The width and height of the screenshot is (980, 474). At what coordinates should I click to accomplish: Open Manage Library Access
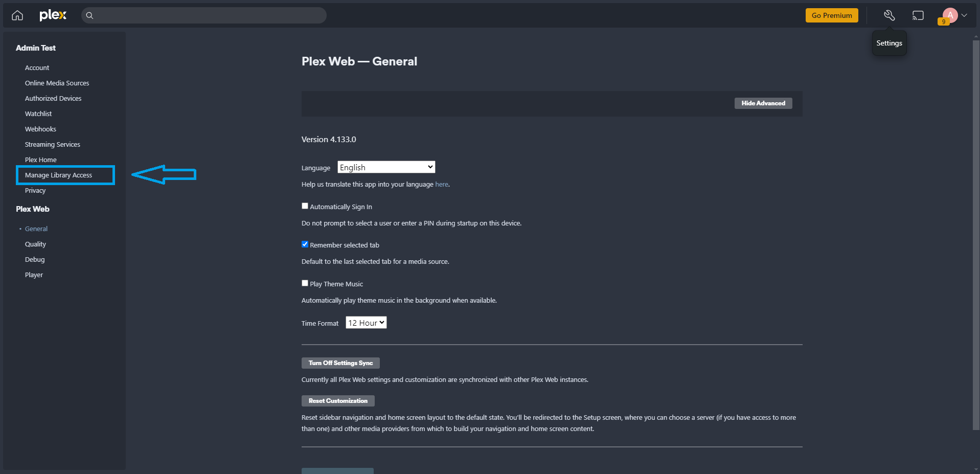point(59,175)
